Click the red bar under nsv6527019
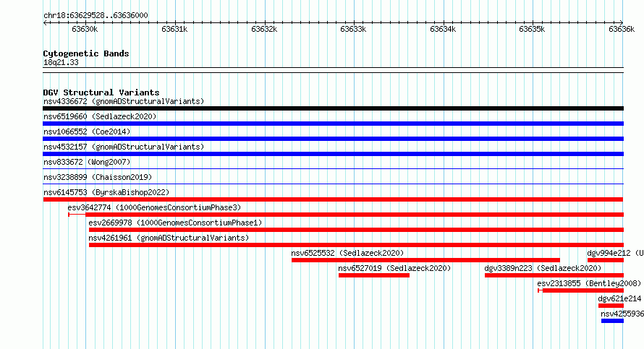Screen dimensions: 644x349 pyautogui.click(x=374, y=275)
